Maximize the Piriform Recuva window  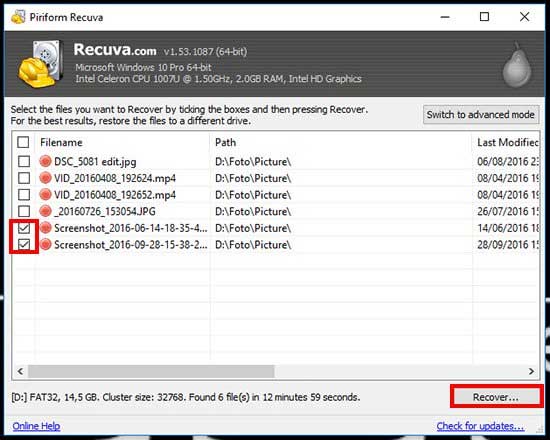click(x=484, y=16)
